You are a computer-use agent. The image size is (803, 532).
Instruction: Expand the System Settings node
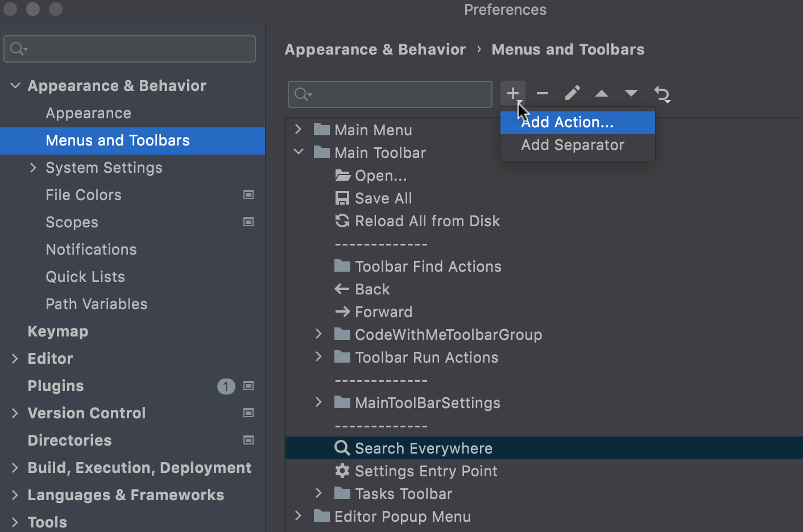click(33, 168)
